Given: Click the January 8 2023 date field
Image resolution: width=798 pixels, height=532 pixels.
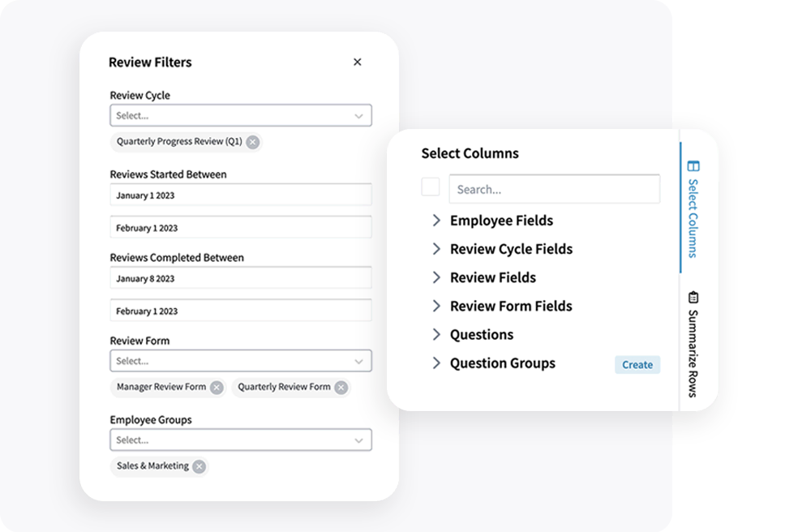Looking at the screenshot, I should 240,277.
